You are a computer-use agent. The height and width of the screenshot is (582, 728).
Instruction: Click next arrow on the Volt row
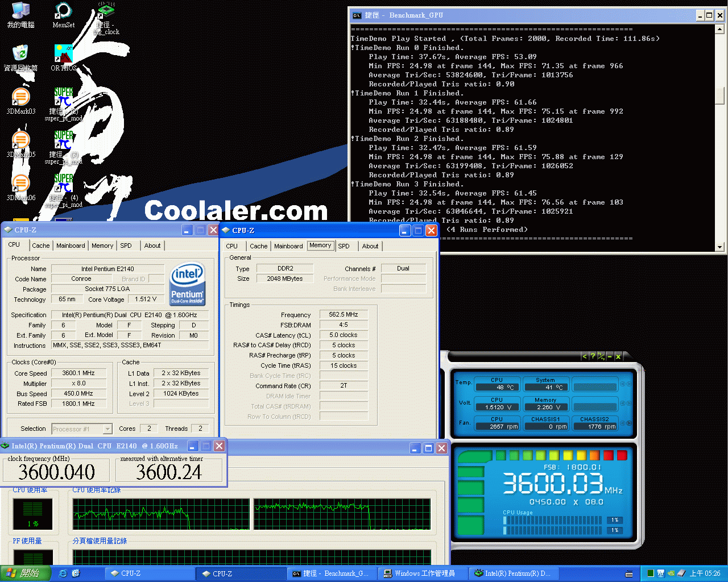coord(628,403)
